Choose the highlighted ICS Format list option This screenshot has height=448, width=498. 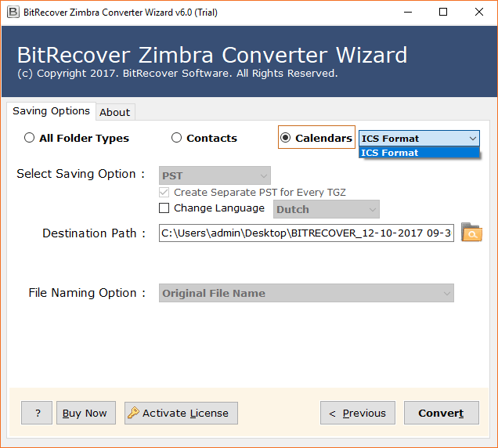419,153
